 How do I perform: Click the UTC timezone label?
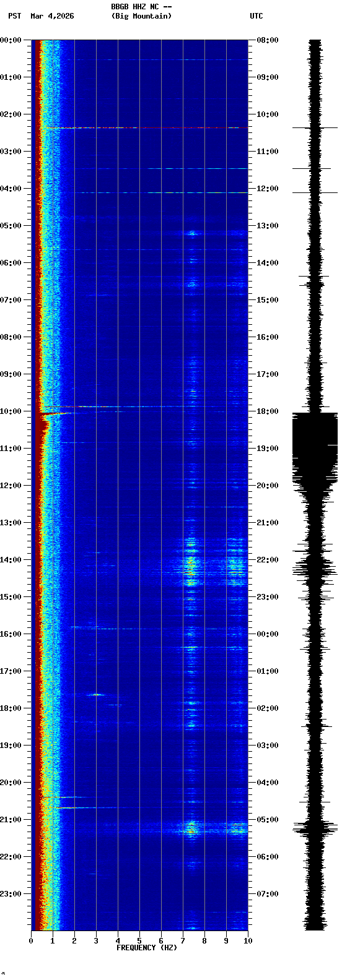coord(256,16)
